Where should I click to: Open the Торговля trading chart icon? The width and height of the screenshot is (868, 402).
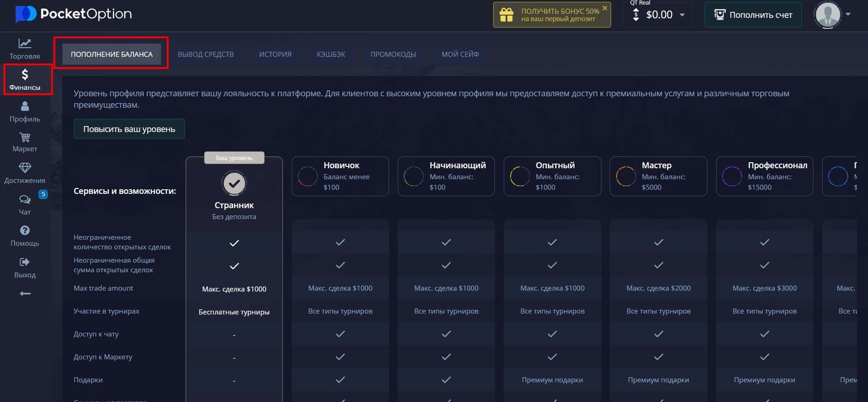25,44
